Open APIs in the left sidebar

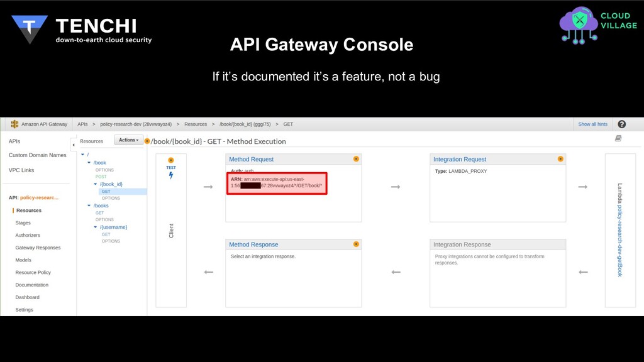(14, 141)
